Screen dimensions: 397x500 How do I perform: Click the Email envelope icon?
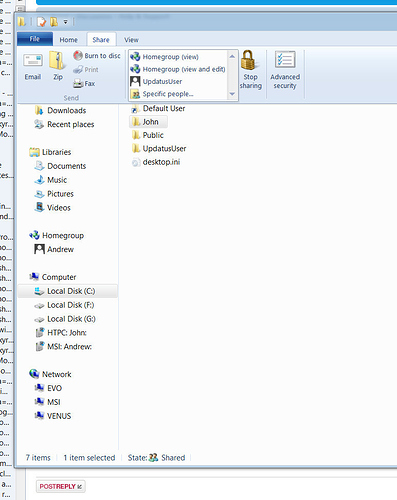[33, 61]
